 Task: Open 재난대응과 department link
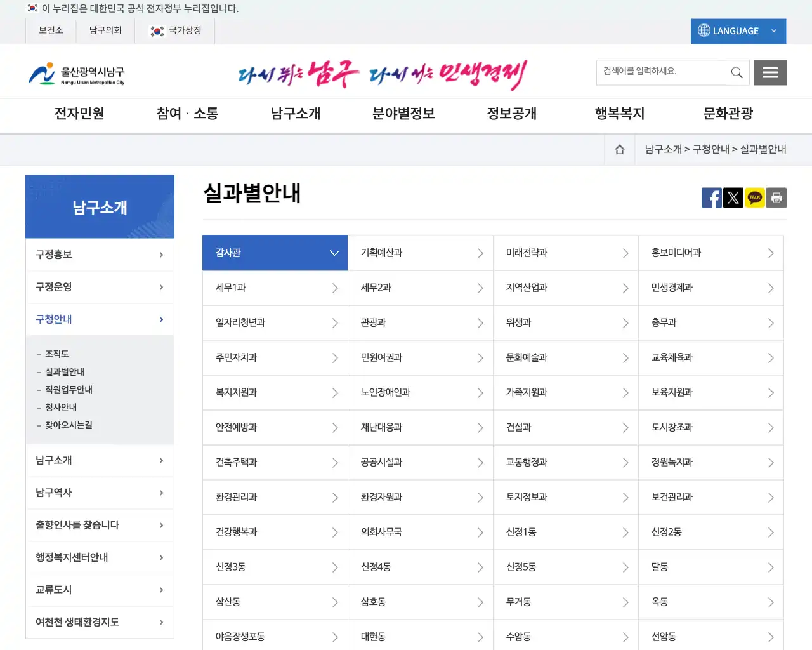(x=421, y=427)
